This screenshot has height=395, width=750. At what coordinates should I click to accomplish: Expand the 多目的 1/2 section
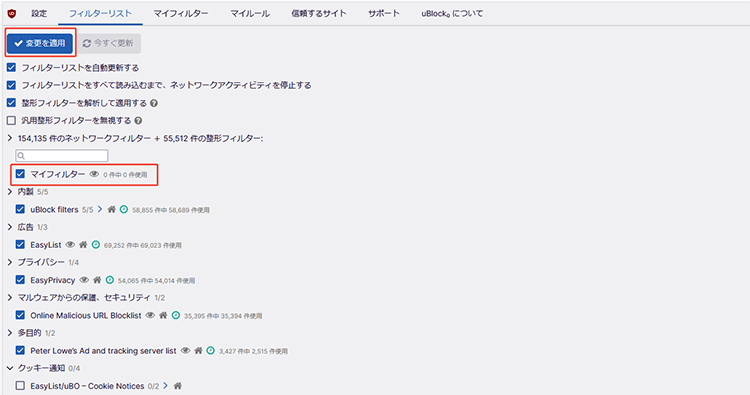[x=10, y=333]
